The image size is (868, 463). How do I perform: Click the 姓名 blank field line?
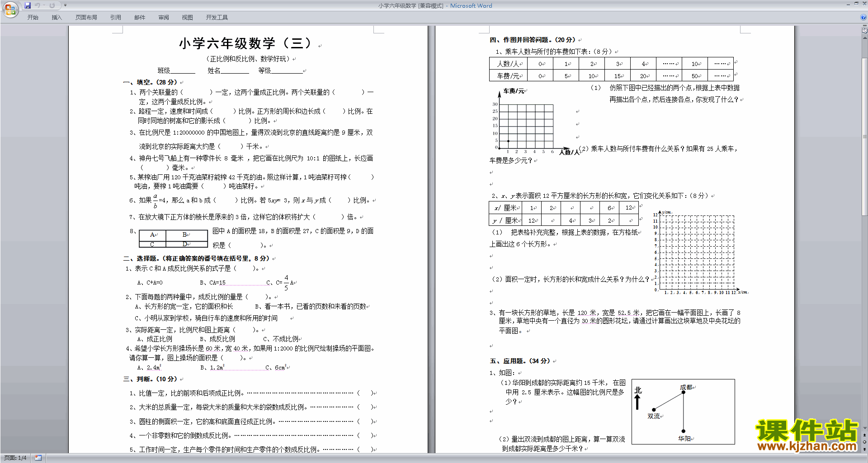(235, 71)
